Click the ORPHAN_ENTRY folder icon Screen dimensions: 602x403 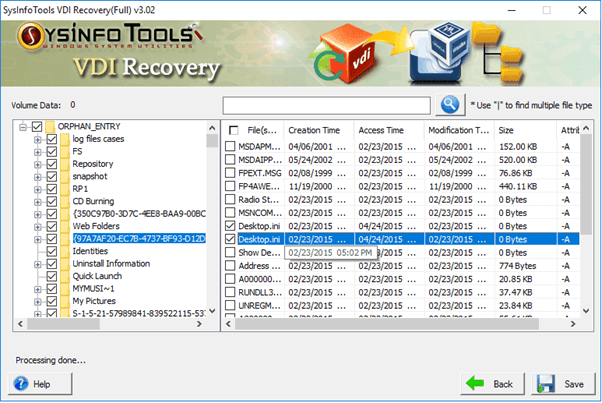[50, 126]
